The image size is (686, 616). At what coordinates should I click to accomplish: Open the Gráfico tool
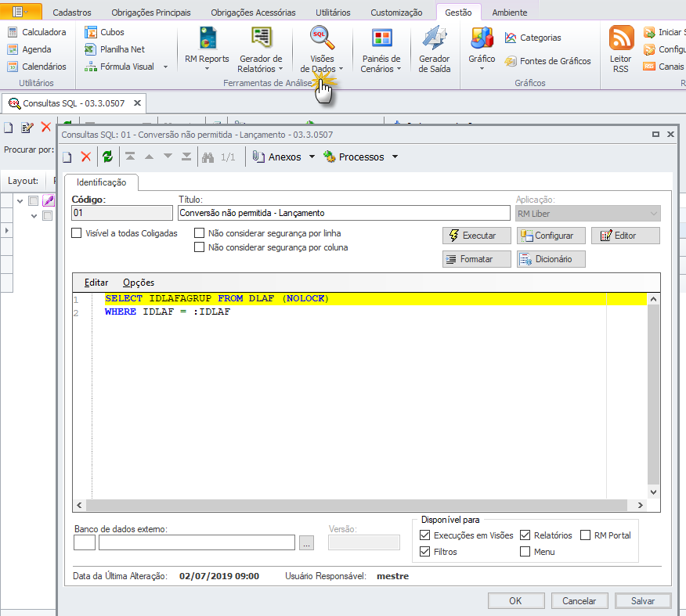pos(482,48)
